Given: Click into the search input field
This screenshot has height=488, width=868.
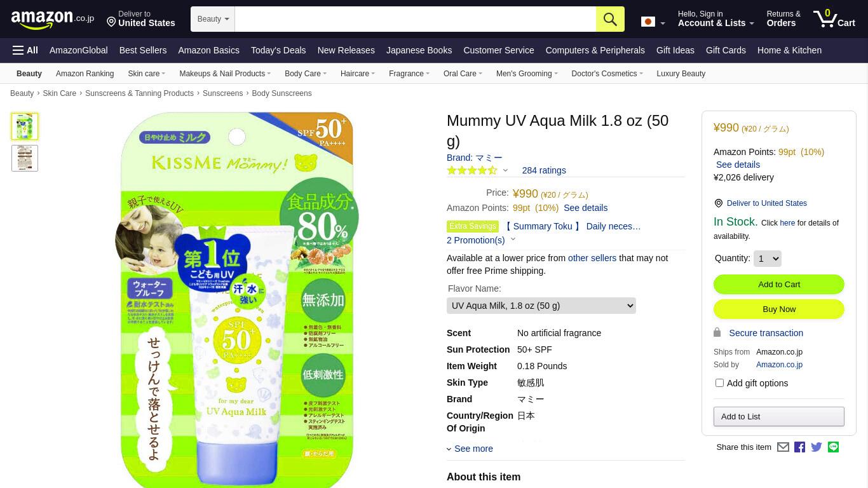Looking at the screenshot, I should [416, 19].
